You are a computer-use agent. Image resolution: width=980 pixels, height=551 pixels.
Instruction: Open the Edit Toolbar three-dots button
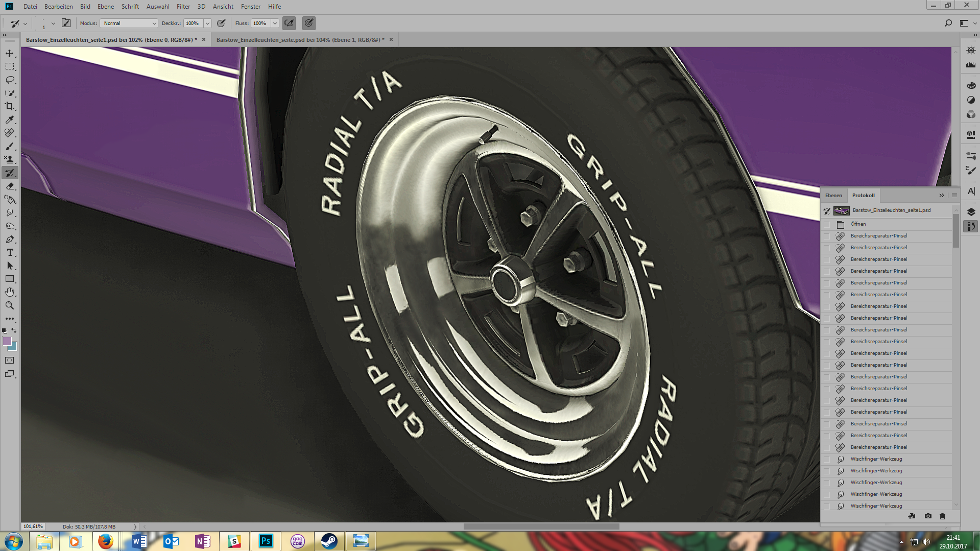(10, 319)
